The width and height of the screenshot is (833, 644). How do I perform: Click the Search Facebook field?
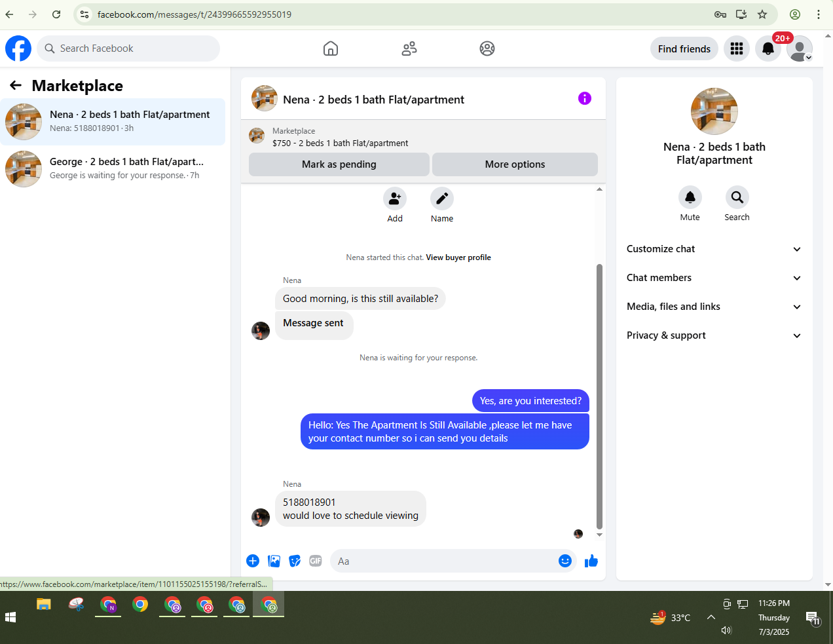click(128, 48)
